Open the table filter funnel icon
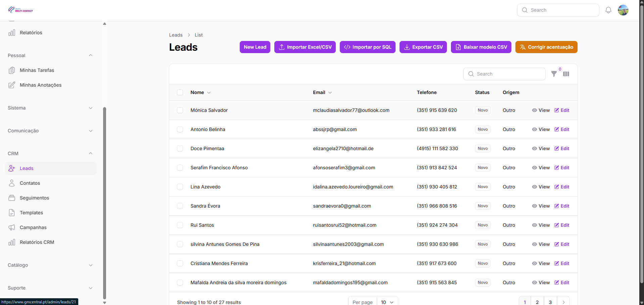Screen dimensions: 644x305 554,74
